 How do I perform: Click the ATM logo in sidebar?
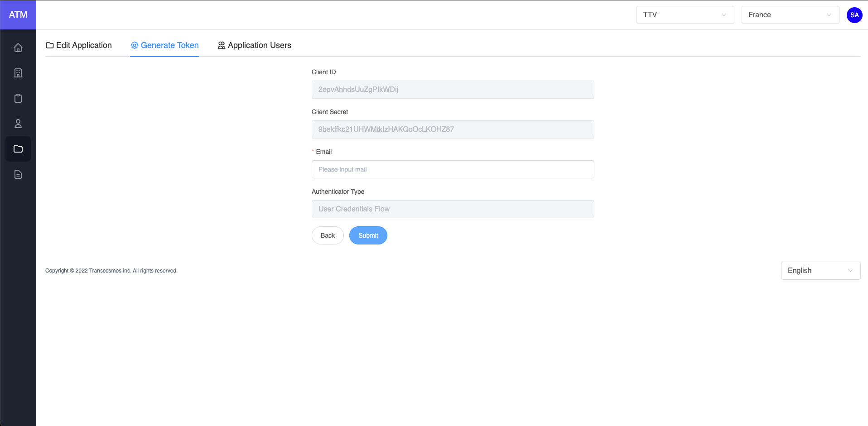pos(18,15)
